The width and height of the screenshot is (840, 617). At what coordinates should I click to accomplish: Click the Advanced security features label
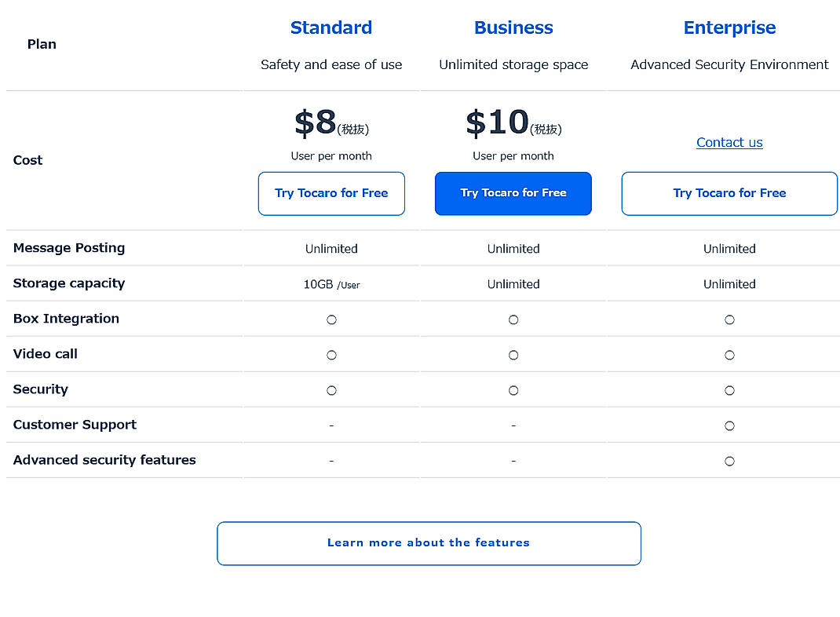pyautogui.click(x=104, y=460)
